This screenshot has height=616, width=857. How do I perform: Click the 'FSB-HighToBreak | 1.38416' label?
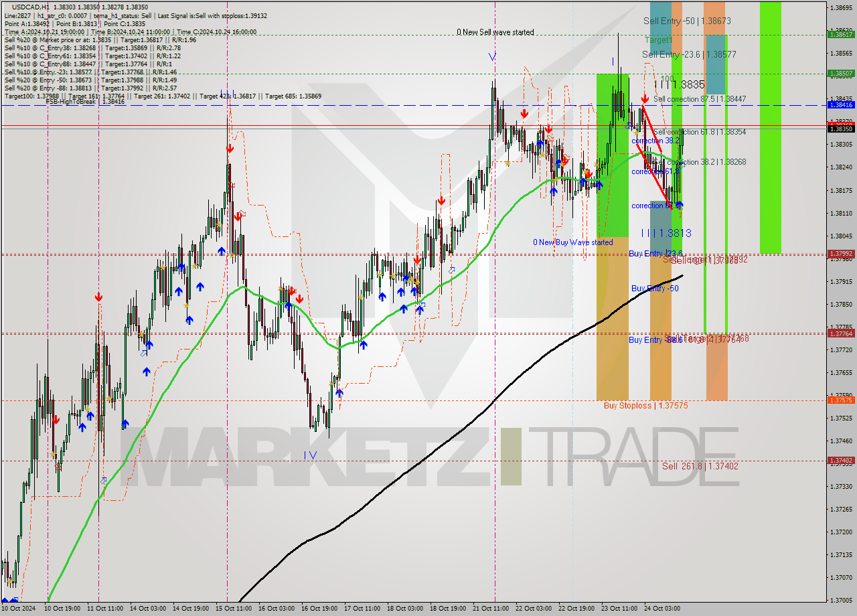tap(85, 102)
